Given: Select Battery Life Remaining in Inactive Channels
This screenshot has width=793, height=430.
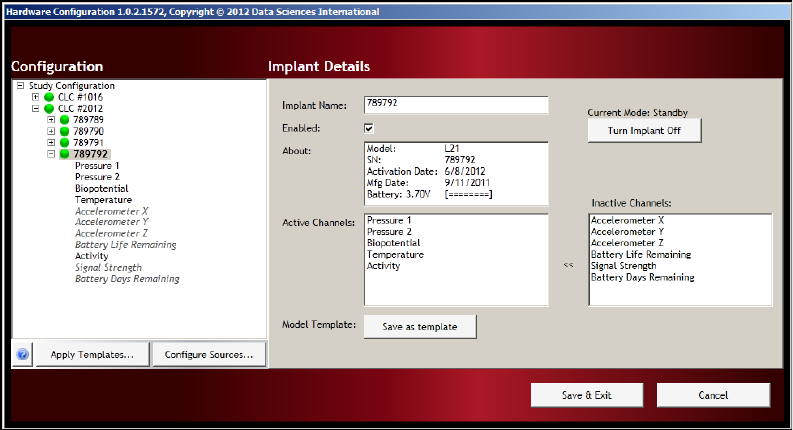Looking at the screenshot, I should [641, 254].
